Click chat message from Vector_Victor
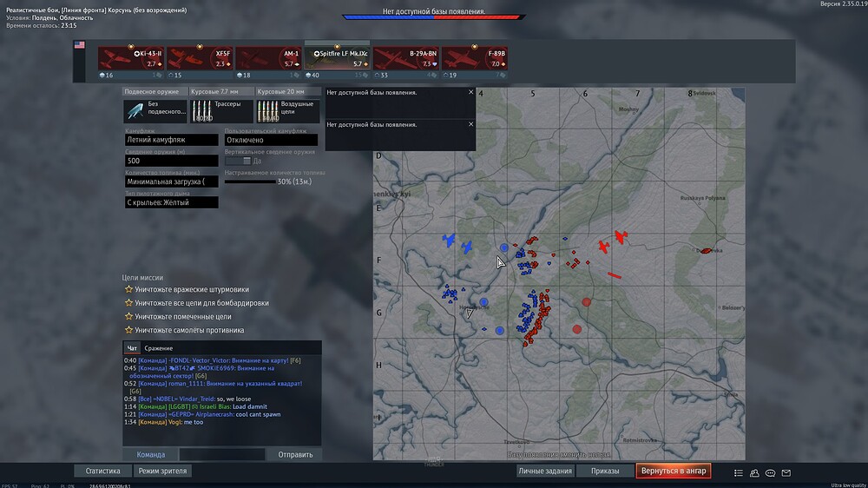Viewport: 868px width, 488px height. click(x=213, y=360)
